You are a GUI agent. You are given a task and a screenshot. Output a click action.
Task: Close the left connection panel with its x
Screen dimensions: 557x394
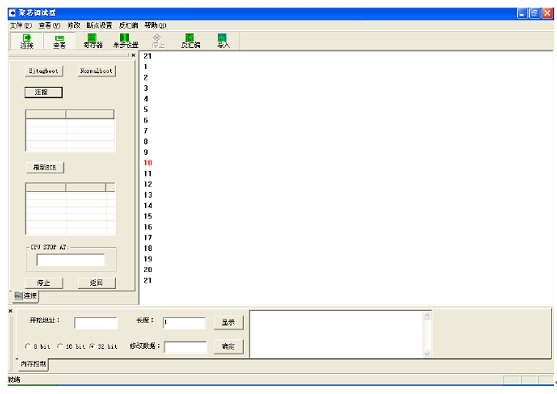coord(133,55)
